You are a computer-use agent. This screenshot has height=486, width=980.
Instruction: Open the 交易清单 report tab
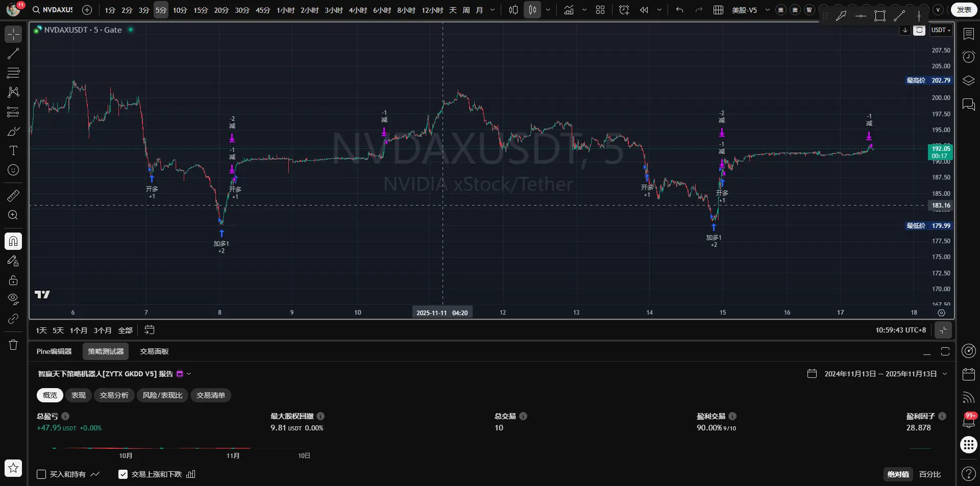coord(211,395)
